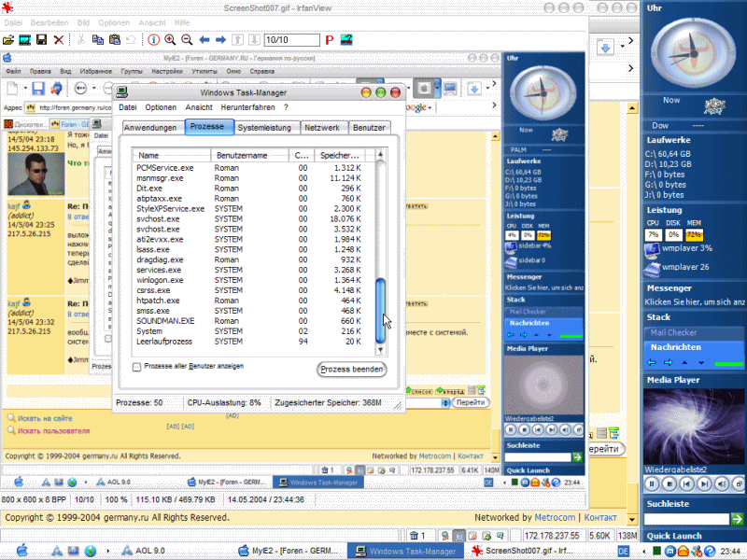Image resolution: width=747 pixels, height=560 pixels.
Task: Switch to the Netzwerk tab in Task Manager
Action: pyautogui.click(x=322, y=128)
